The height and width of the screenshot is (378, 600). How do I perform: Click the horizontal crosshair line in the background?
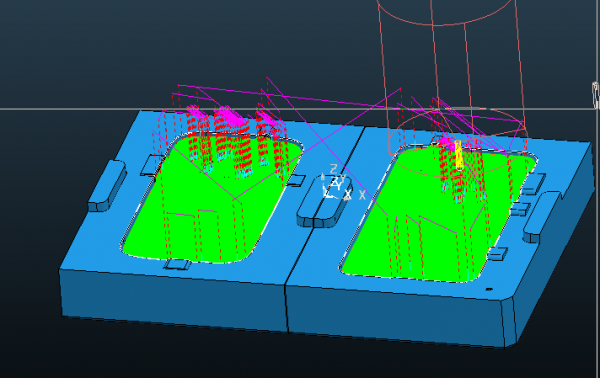click(300, 109)
